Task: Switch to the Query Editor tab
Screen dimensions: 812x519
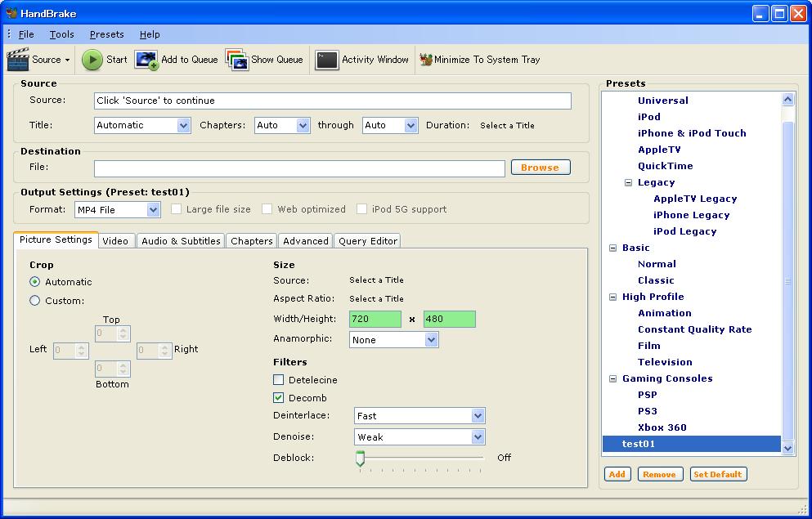Action: 368,240
